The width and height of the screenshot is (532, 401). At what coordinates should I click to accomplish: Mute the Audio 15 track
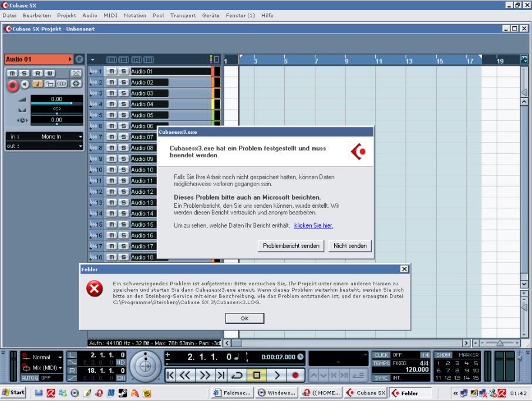click(x=112, y=224)
